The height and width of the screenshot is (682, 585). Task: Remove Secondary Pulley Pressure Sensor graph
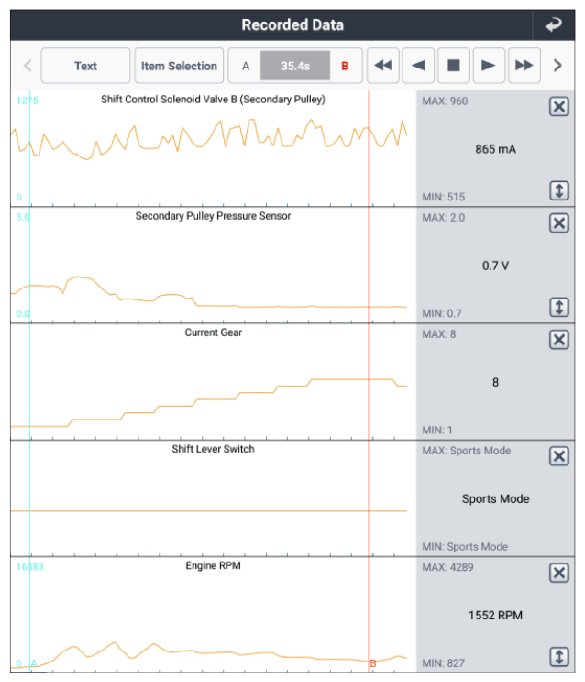pyautogui.click(x=559, y=223)
